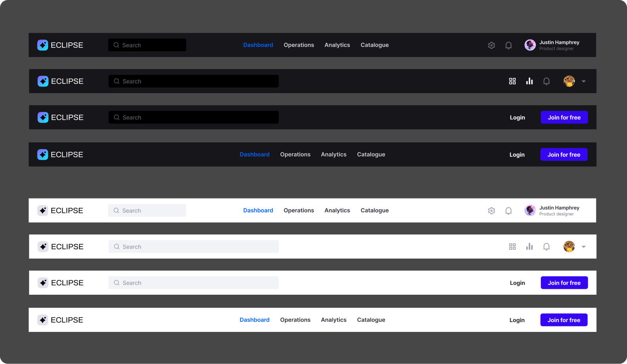Open the bar chart icon in dark navbar
627x364 pixels.
tap(529, 81)
